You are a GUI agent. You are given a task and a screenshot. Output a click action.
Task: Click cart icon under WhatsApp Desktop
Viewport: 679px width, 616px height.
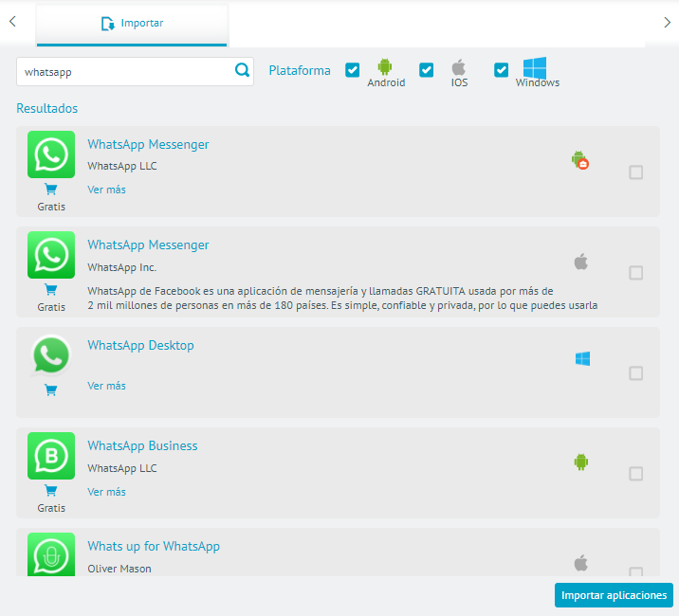point(50,390)
